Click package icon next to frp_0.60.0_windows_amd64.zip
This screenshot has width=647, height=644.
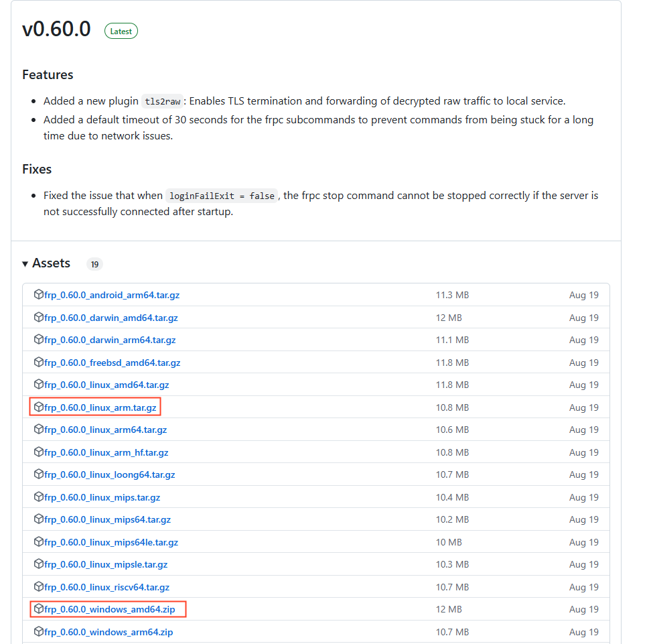click(x=39, y=609)
